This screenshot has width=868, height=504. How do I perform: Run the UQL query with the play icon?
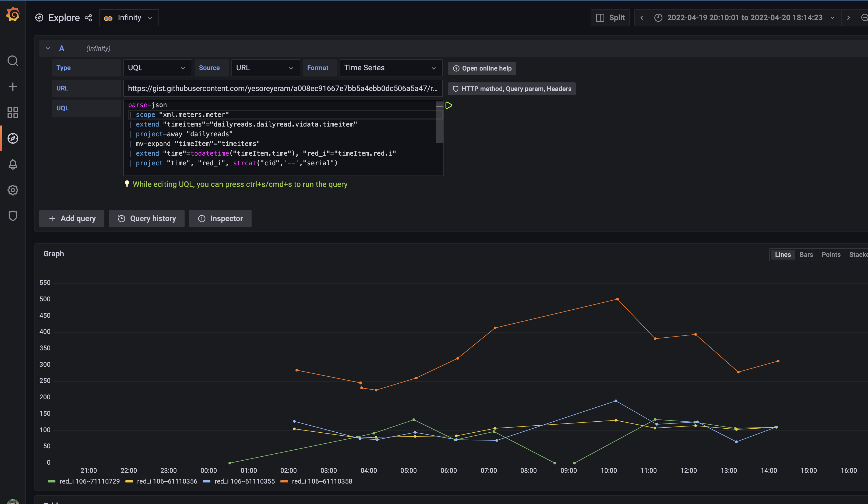click(x=449, y=106)
